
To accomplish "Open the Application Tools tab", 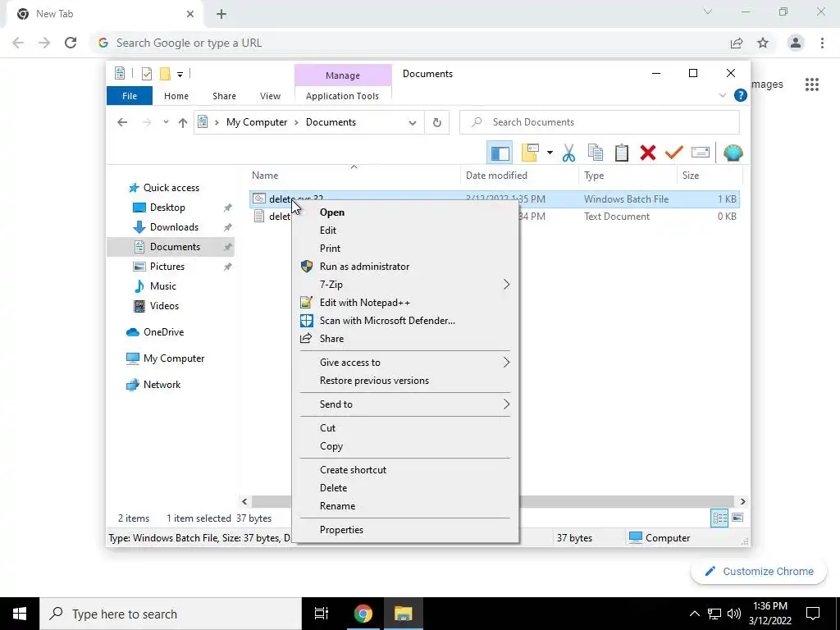I will pyautogui.click(x=342, y=96).
